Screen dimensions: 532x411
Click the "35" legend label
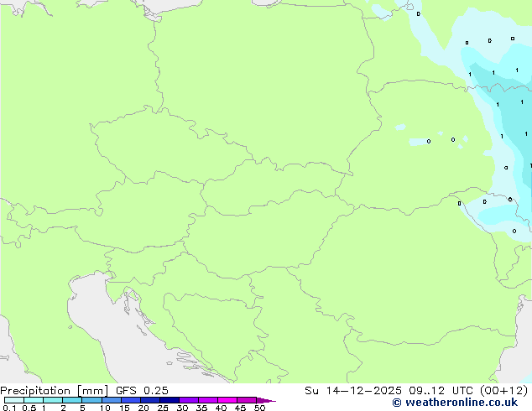[x=201, y=408]
